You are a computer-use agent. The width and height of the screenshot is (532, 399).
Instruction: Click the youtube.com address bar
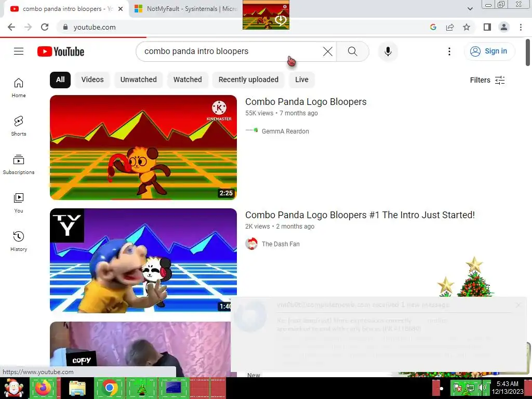coord(95,27)
